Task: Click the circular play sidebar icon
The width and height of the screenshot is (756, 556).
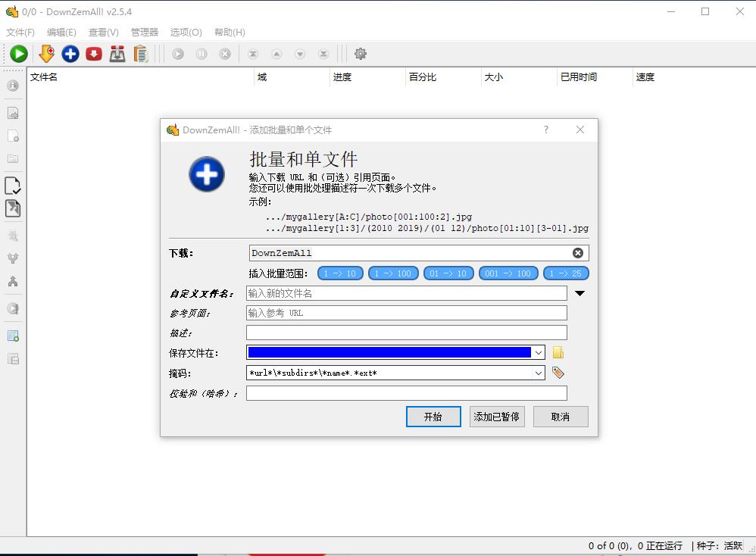Action: click(x=13, y=308)
